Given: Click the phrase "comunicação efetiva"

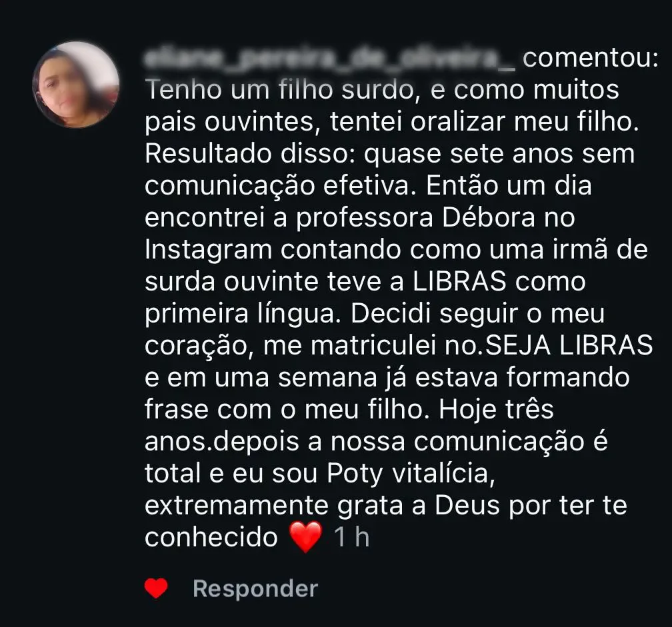Looking at the screenshot, I should coord(277,186).
